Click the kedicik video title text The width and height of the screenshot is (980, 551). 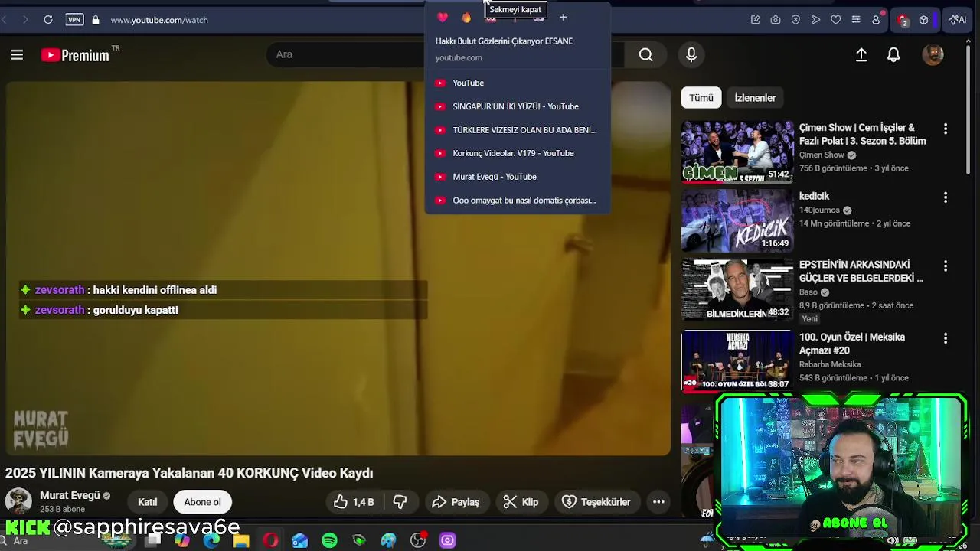[814, 196]
